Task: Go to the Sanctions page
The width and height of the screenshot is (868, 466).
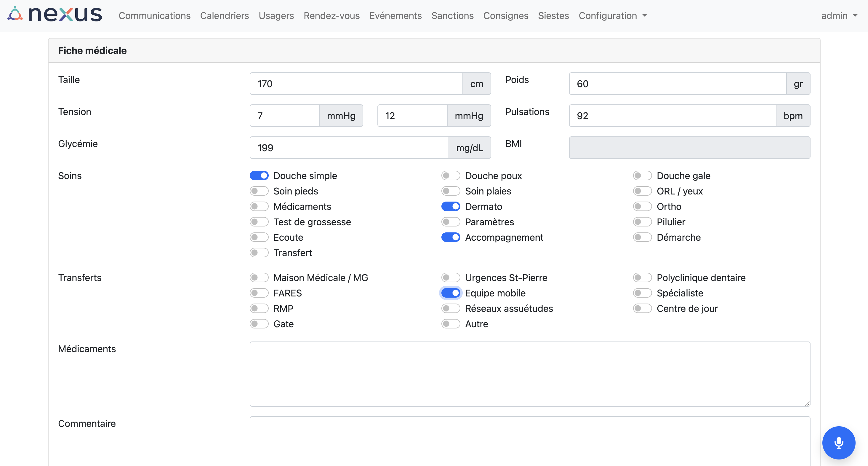Action: (452, 15)
